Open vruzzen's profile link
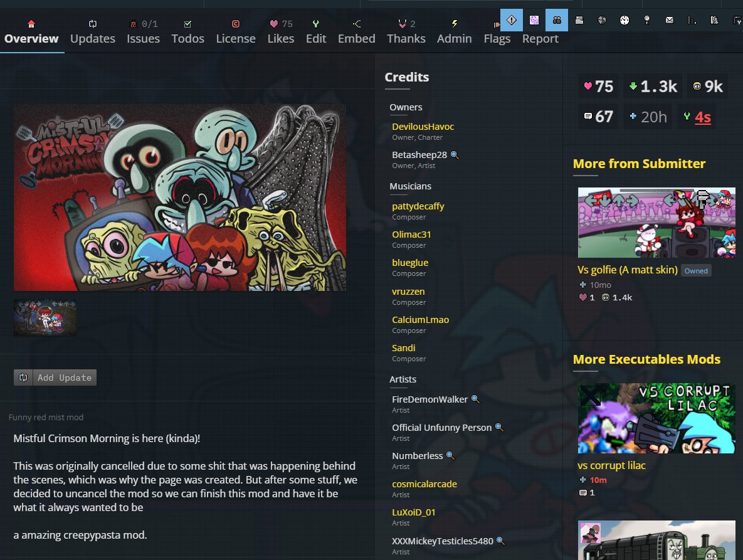 (x=408, y=292)
